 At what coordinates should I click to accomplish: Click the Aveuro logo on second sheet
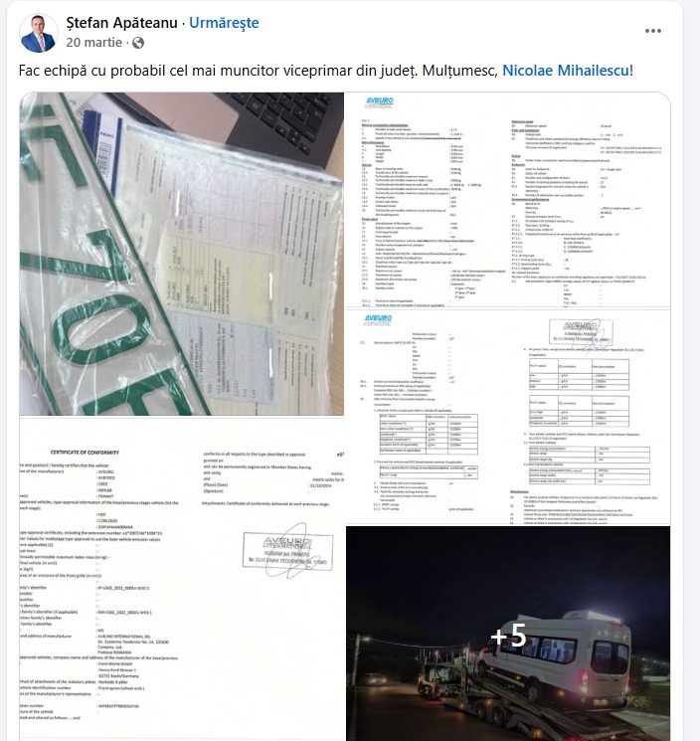coord(378,320)
